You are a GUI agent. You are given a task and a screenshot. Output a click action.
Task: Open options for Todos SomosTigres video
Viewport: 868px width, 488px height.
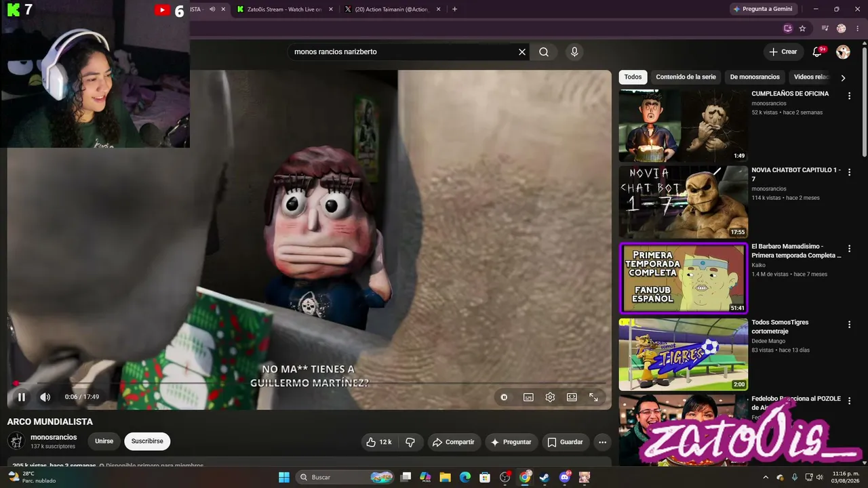coord(849,325)
